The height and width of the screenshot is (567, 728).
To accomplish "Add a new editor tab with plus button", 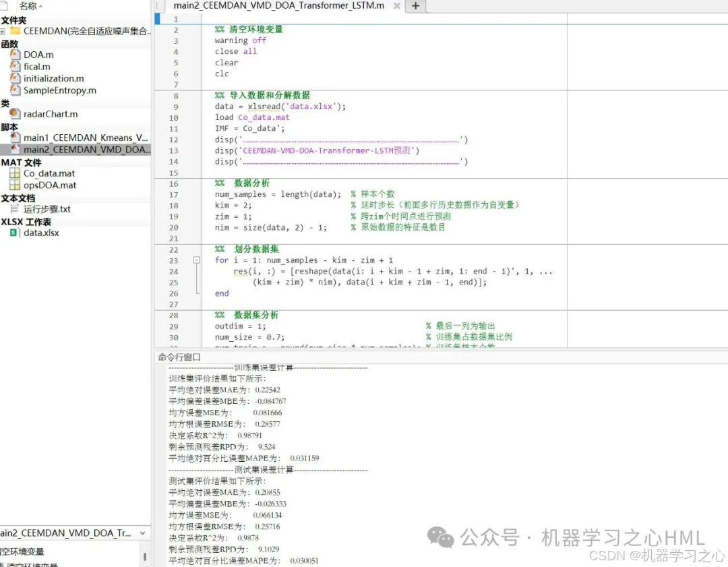I will coord(415,6).
